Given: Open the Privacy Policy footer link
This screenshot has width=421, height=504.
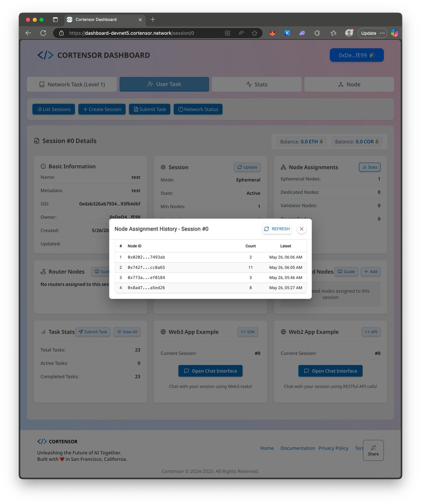Looking at the screenshot, I should pyautogui.click(x=333, y=448).
